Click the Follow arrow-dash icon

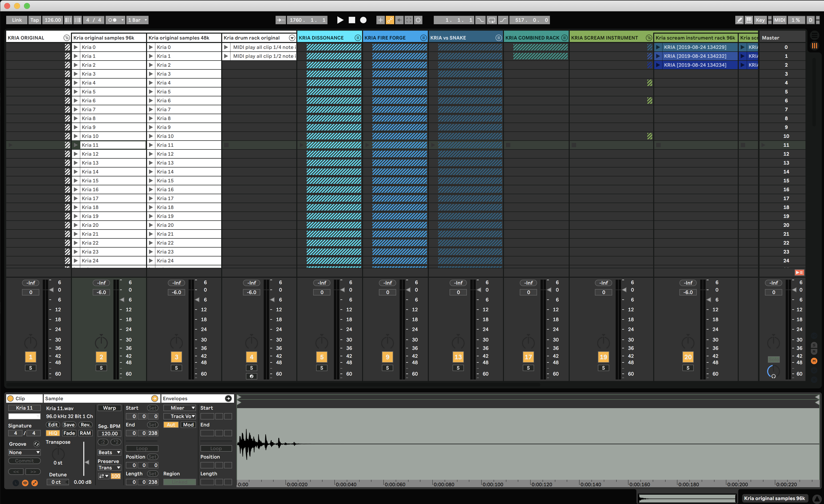point(281,20)
